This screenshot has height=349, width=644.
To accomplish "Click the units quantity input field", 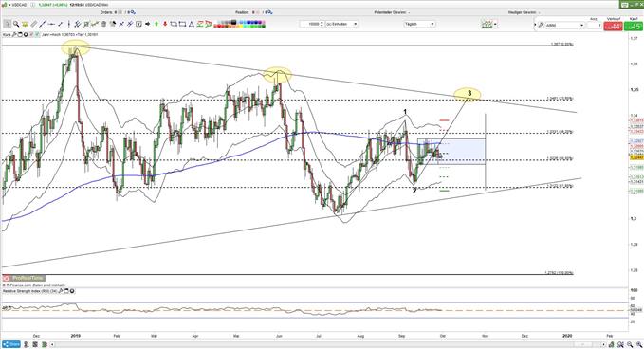I will point(311,24).
